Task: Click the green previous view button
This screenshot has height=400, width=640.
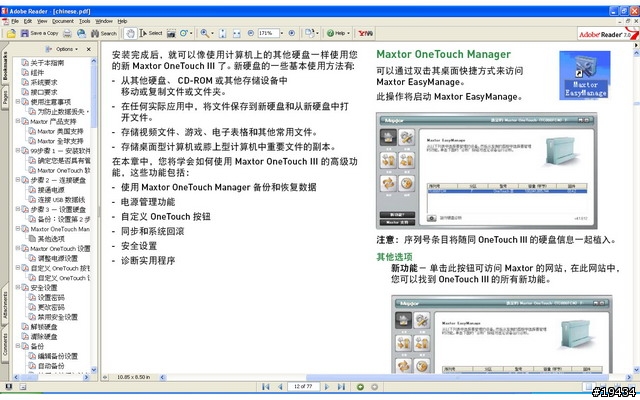Action: click(360, 387)
